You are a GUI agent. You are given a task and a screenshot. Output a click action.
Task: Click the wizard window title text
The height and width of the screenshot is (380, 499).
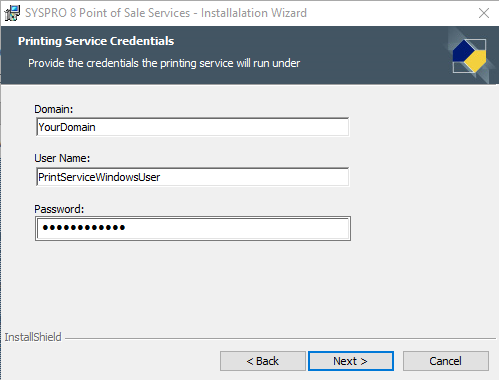point(166,13)
